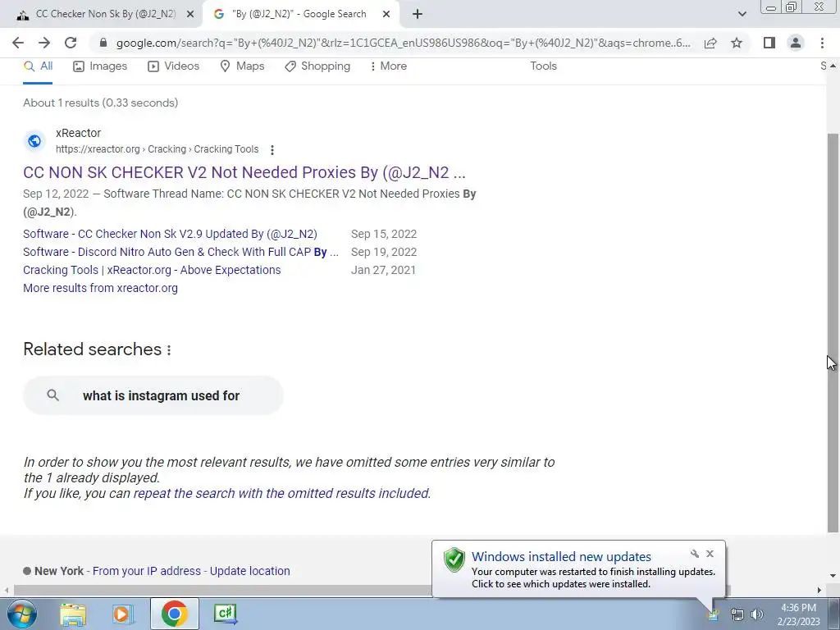
Task: Open search Tools options
Action: [543, 66]
